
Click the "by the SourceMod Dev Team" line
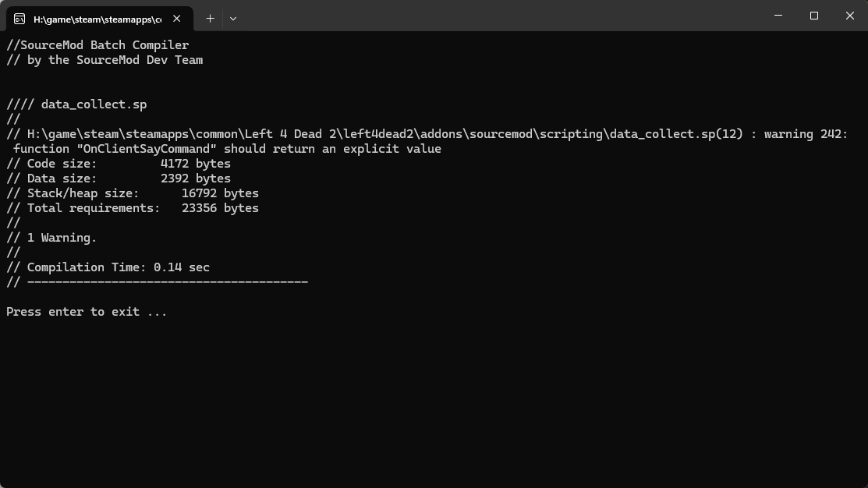tap(105, 60)
